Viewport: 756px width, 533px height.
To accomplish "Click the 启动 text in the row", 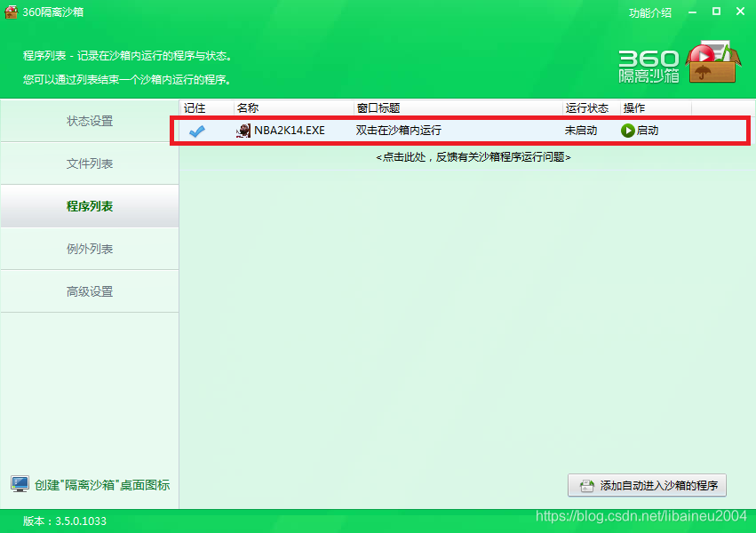I will pos(648,131).
